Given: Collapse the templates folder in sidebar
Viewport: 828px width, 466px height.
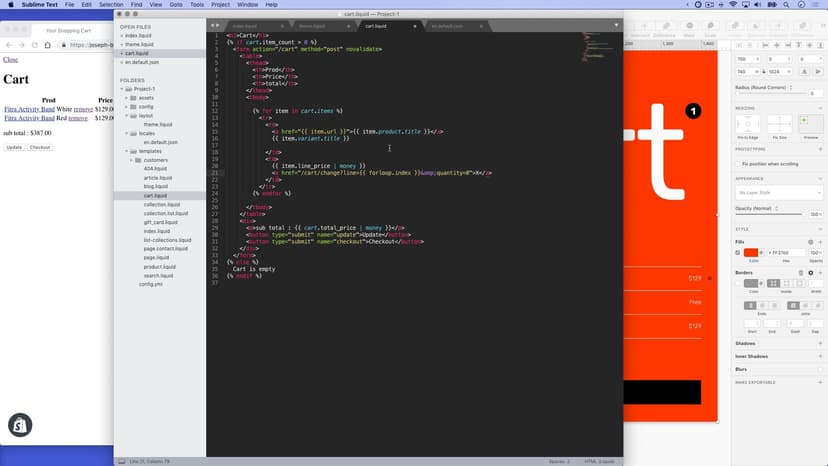Looking at the screenshot, I should [x=125, y=150].
